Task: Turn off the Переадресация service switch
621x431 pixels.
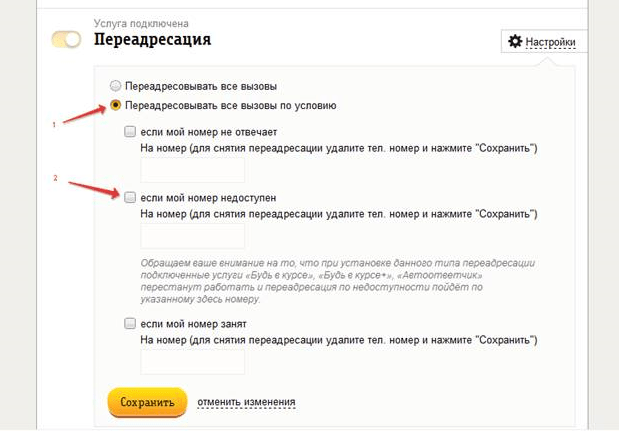Action: coord(66,40)
